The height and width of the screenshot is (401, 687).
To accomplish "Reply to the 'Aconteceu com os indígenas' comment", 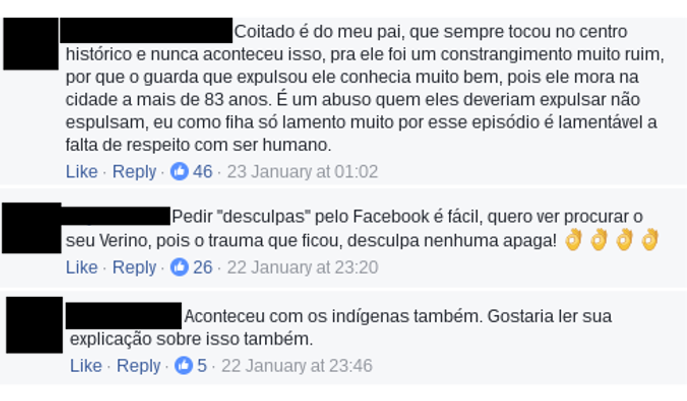I will tap(138, 366).
